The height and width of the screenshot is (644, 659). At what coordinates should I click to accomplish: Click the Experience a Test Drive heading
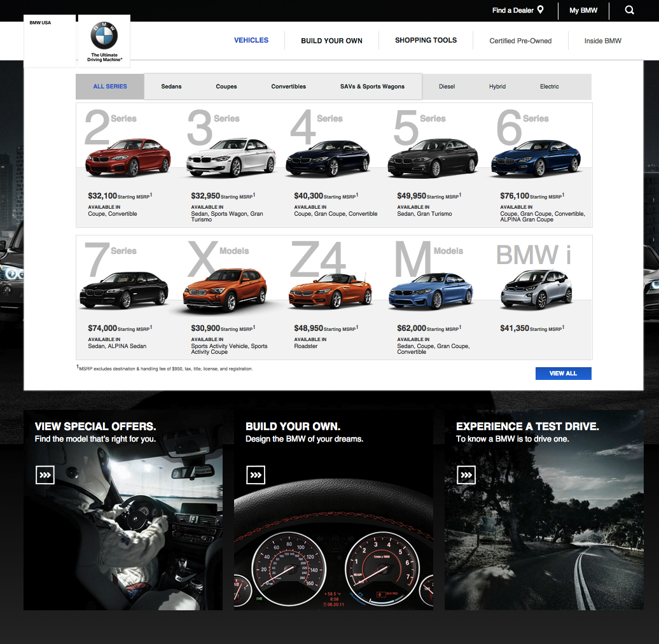point(527,426)
